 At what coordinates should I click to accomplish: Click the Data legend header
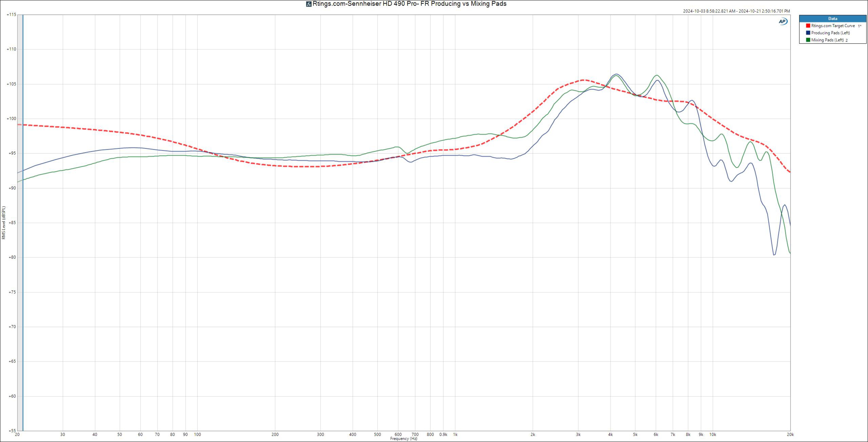[833, 19]
